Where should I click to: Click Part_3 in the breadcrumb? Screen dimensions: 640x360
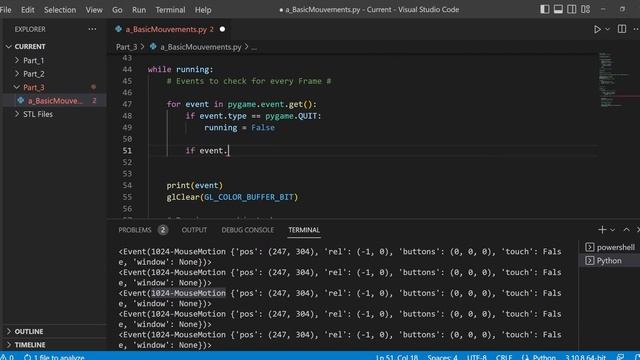coord(127,47)
